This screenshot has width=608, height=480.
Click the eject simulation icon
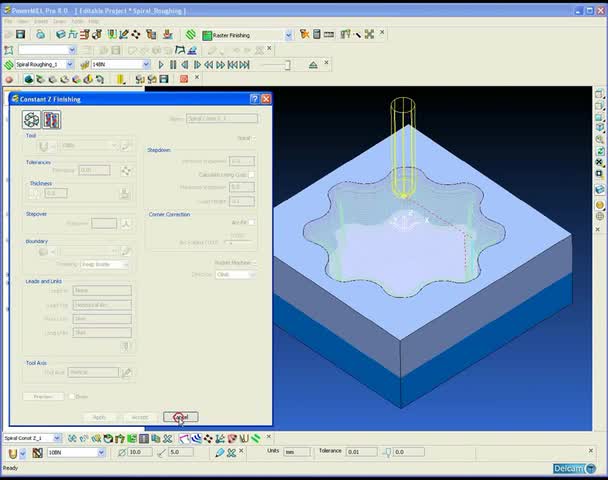coord(313,65)
